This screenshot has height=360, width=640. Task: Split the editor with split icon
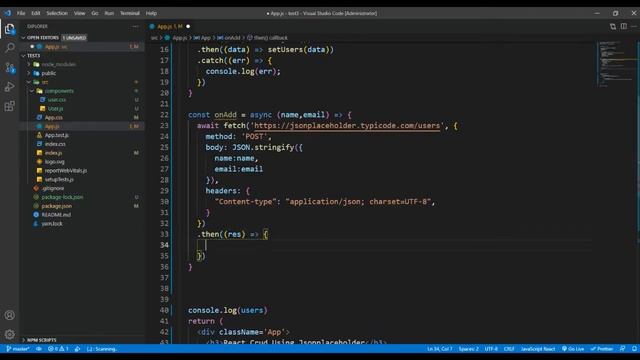coord(624,26)
